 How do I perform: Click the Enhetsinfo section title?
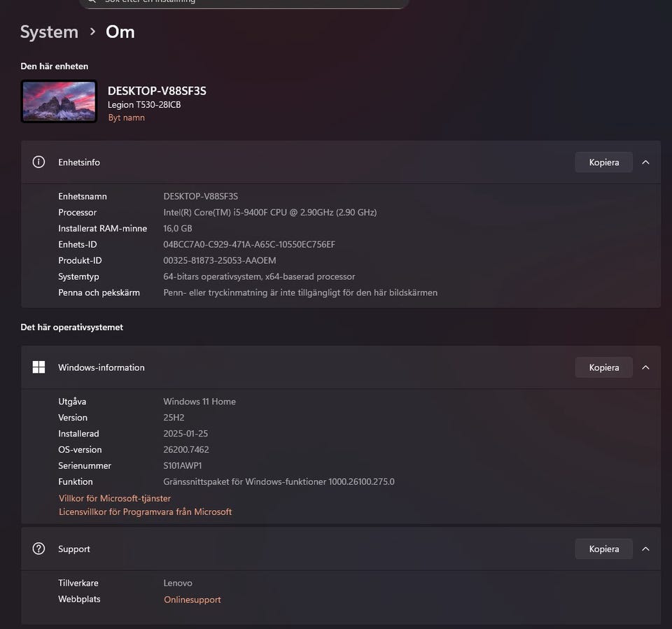(79, 162)
